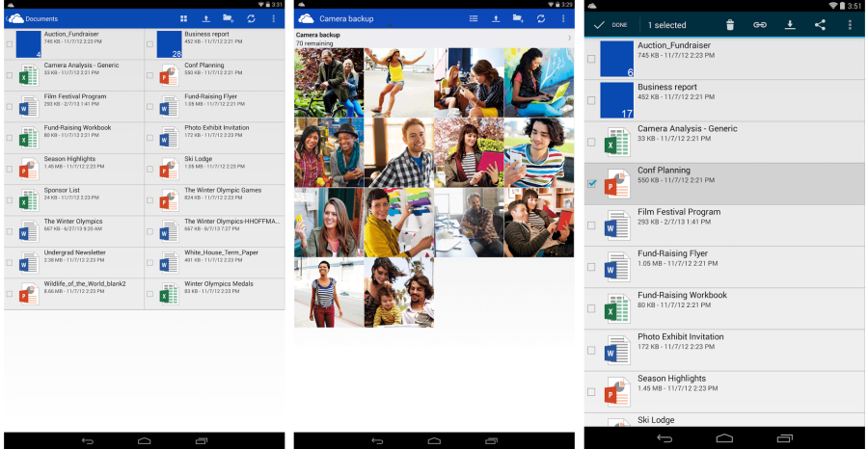868x449 pixels.
Task: Open overflow menu in selection toolbar
Action: pos(851,25)
